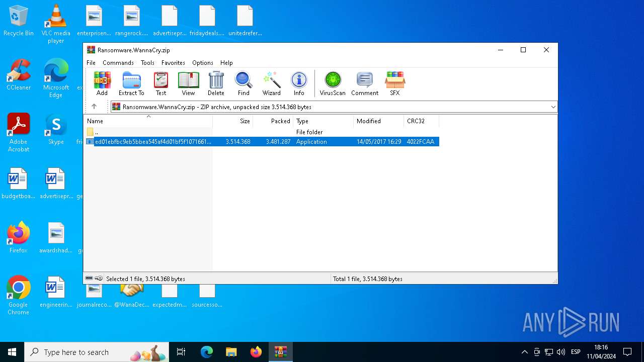644x362 pixels.
Task: Open Recycle Bin desktop icon
Action: tap(19, 21)
